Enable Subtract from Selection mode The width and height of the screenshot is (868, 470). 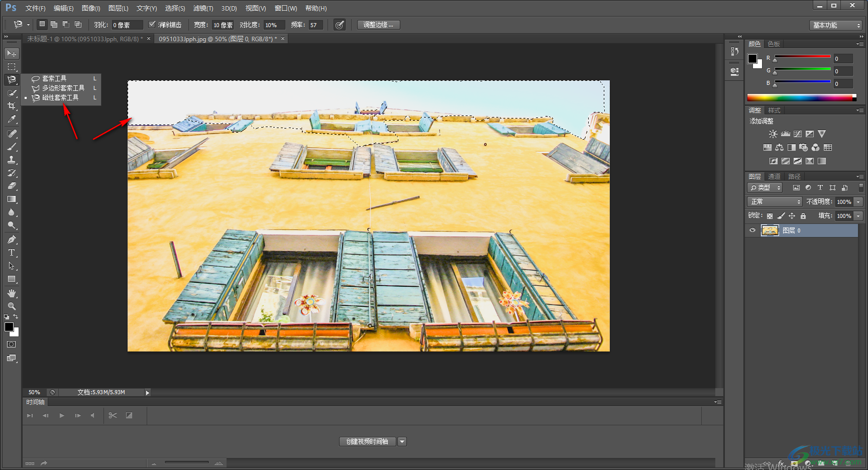click(x=66, y=24)
